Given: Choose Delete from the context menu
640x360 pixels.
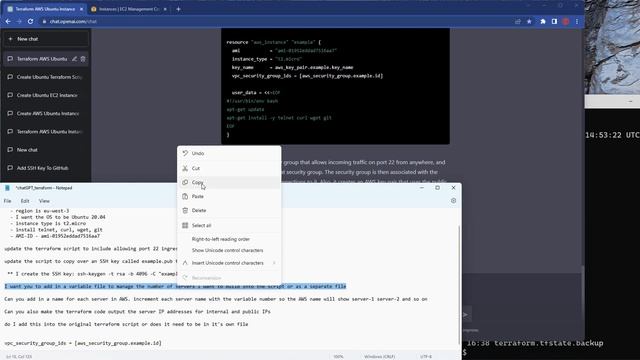Looking at the screenshot, I should [229, 210].
